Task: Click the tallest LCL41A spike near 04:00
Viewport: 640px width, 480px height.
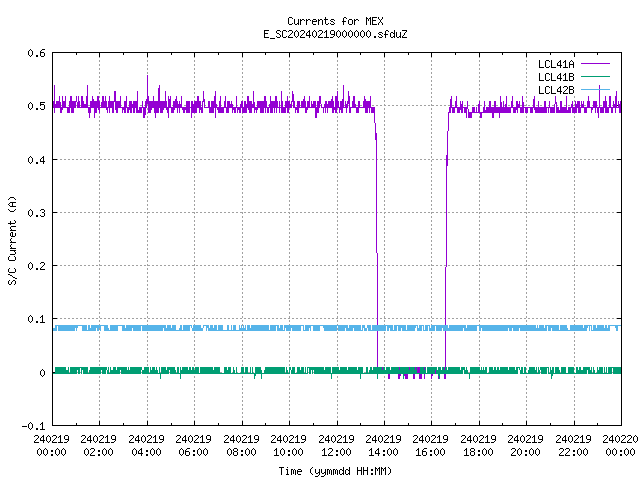Action: pyautogui.click(x=147, y=88)
